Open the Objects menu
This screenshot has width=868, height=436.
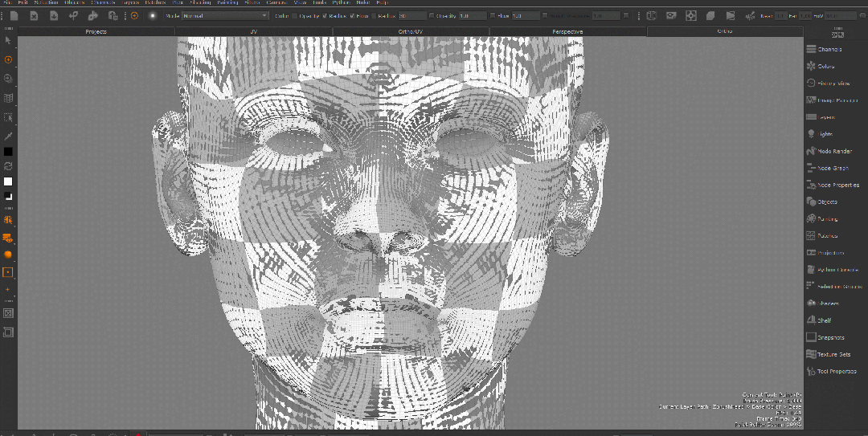tap(75, 2)
